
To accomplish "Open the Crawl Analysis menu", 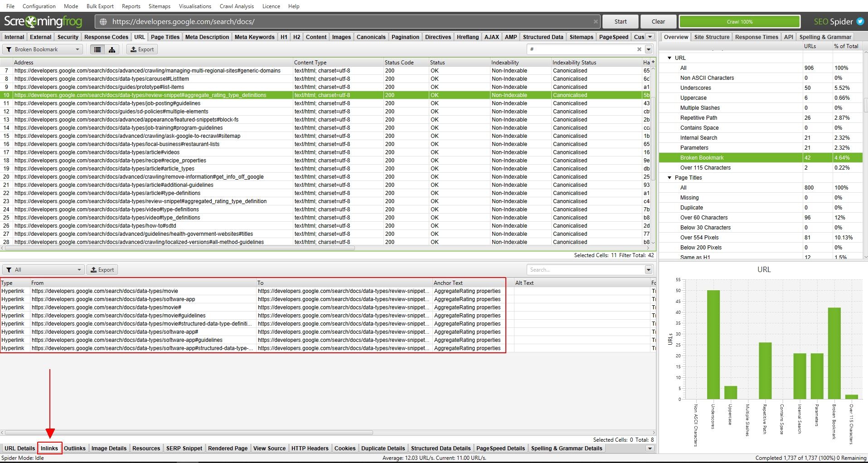I will (237, 6).
